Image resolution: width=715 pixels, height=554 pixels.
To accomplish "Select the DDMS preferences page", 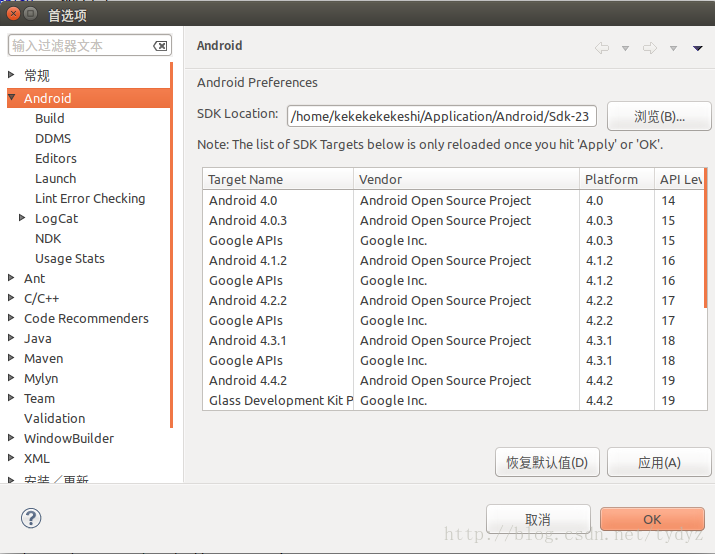I will tap(53, 139).
